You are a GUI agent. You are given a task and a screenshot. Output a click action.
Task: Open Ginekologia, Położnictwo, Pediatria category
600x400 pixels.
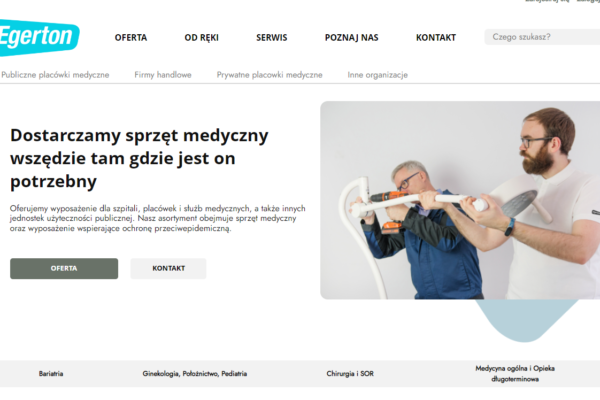(195, 374)
